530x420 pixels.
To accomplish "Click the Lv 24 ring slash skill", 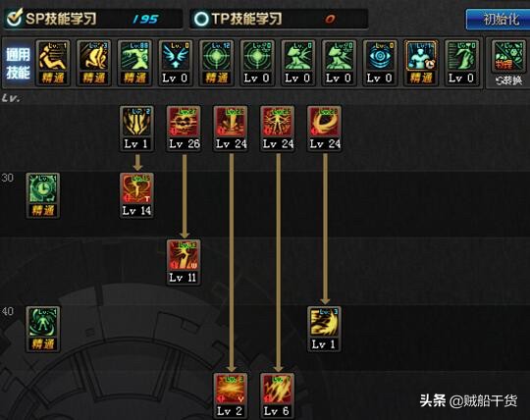I will [x=325, y=129].
